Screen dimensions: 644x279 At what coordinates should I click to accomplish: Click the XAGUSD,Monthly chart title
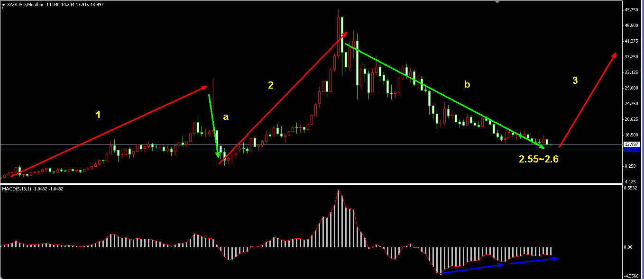[24, 5]
